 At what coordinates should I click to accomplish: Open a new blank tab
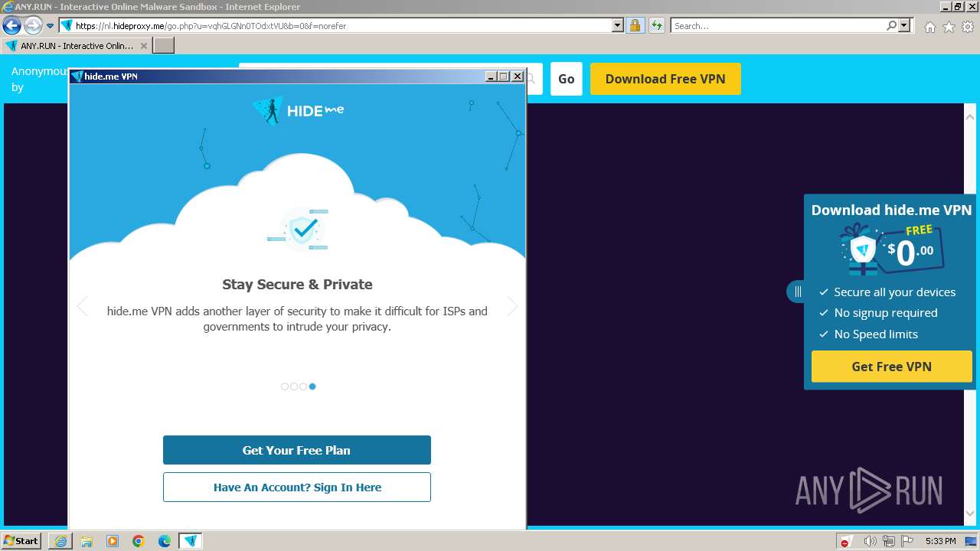(x=164, y=46)
